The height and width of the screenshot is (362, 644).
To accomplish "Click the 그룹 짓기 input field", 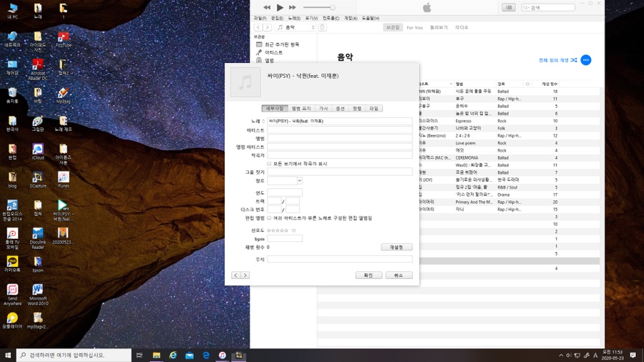I will pos(340,172).
